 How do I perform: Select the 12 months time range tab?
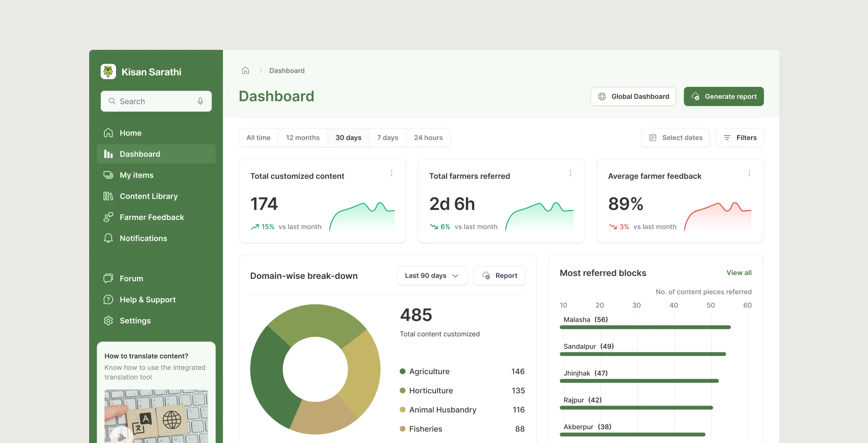[303, 137]
